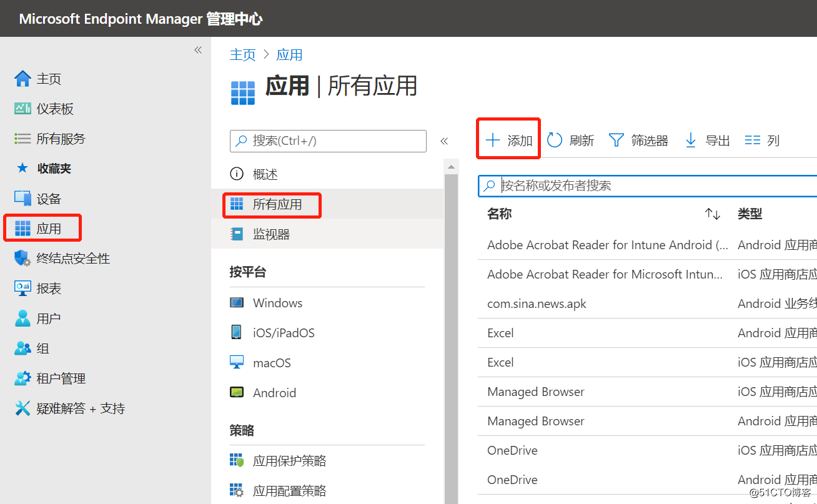Click the Windows platform icon
This screenshot has height=504, width=817.
tap(237, 303)
